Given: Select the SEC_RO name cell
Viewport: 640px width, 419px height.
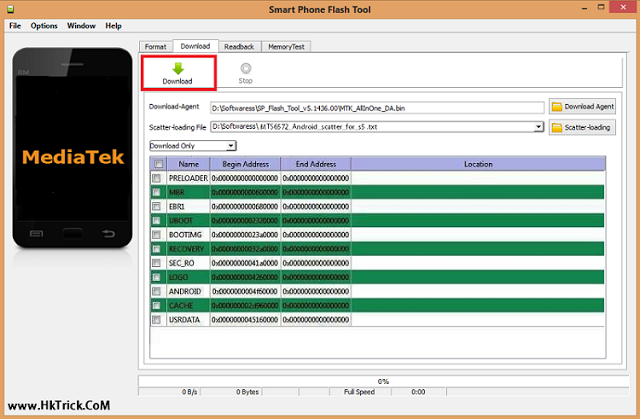Looking at the screenshot, I should [188, 263].
